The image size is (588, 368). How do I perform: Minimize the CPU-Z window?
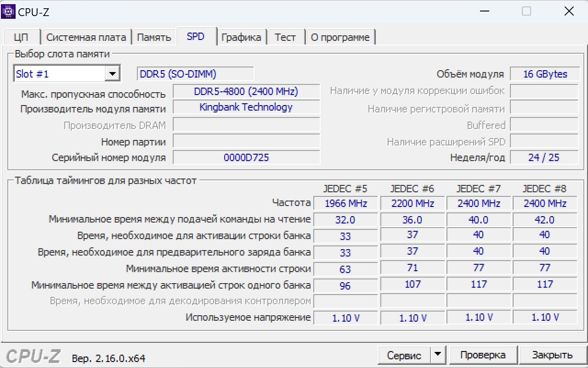coord(484,11)
